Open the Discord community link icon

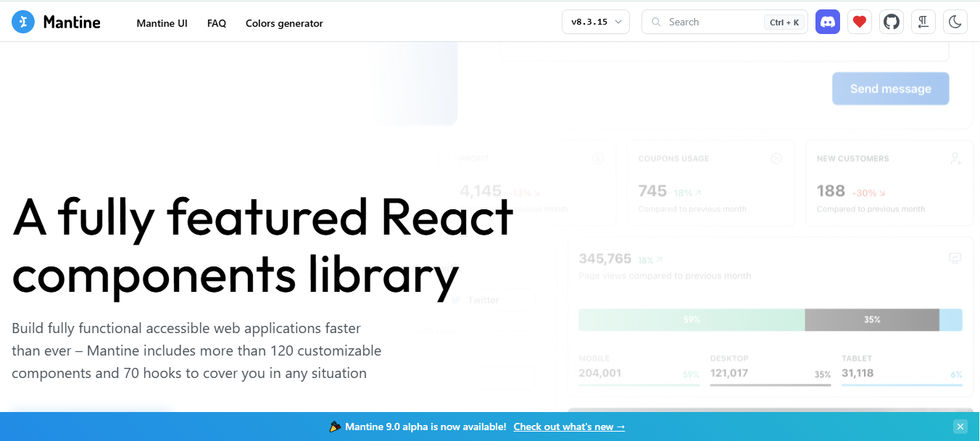click(x=828, y=22)
